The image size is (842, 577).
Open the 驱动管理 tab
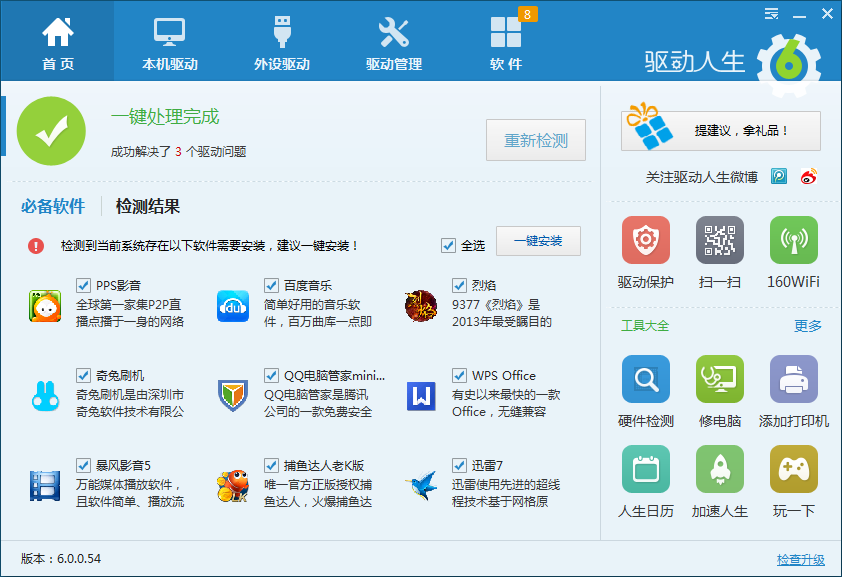point(394,41)
